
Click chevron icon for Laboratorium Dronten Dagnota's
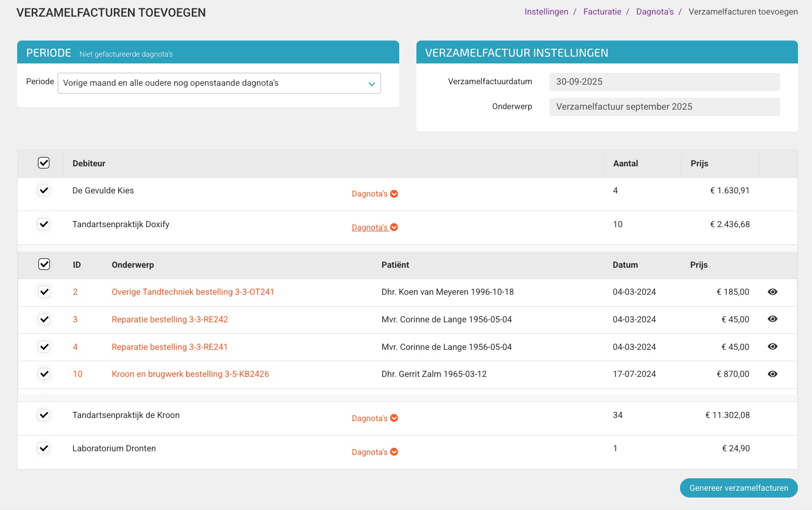394,452
